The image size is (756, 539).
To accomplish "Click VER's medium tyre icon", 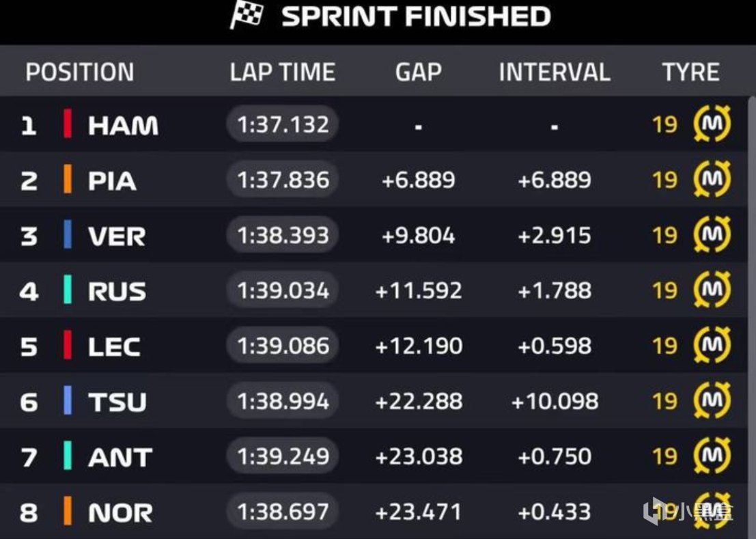I will [x=712, y=235].
